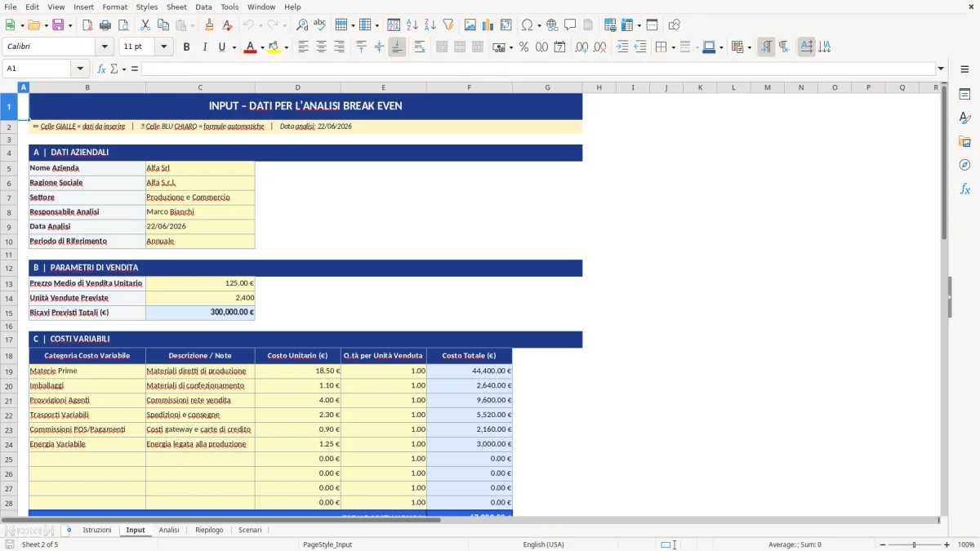
Task: Open the Sheet menu
Action: pos(176,7)
